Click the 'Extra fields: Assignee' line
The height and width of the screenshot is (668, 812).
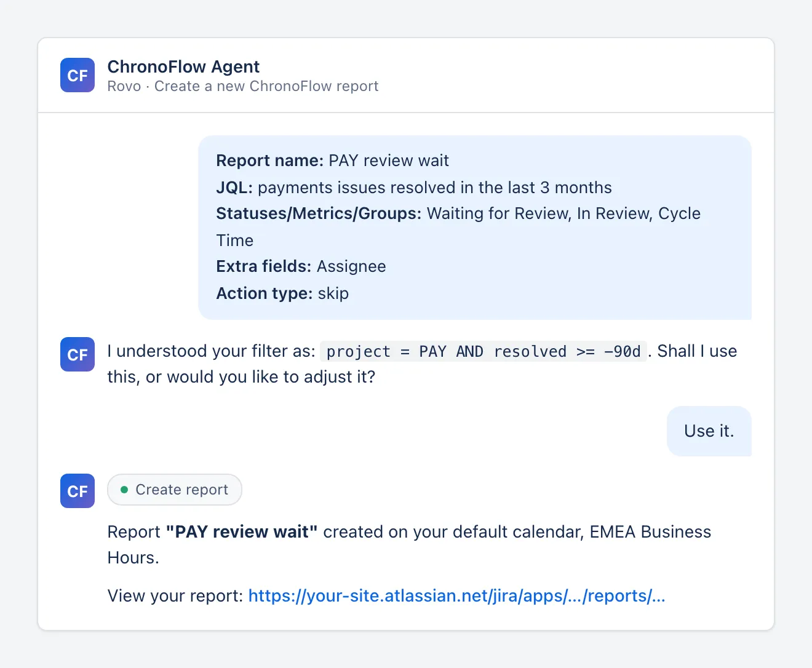pyautogui.click(x=301, y=266)
